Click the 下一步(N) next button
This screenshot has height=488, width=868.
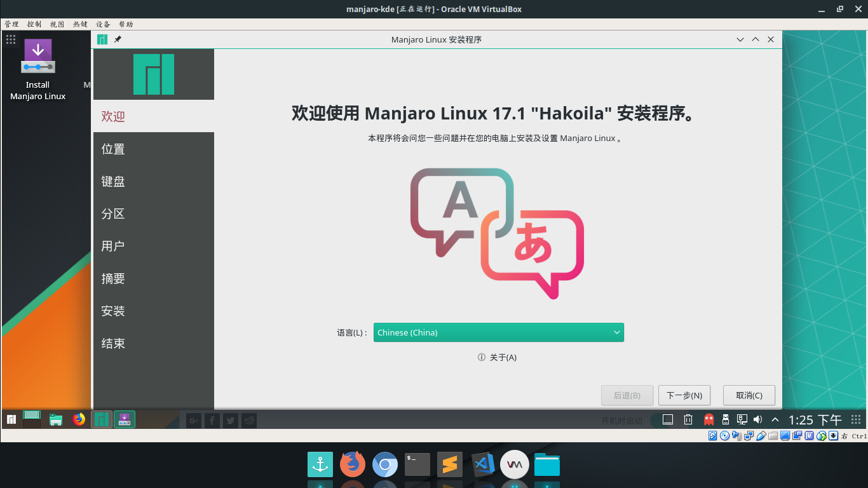pos(684,395)
